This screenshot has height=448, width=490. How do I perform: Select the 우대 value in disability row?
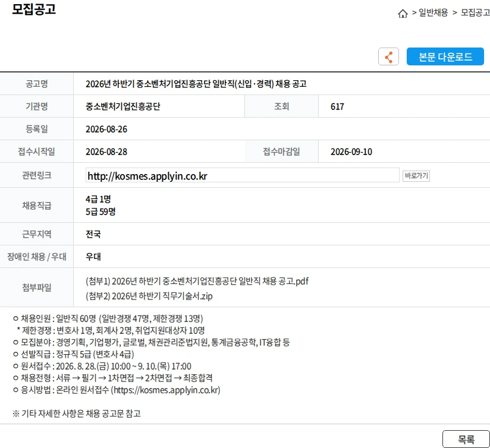(x=93, y=257)
